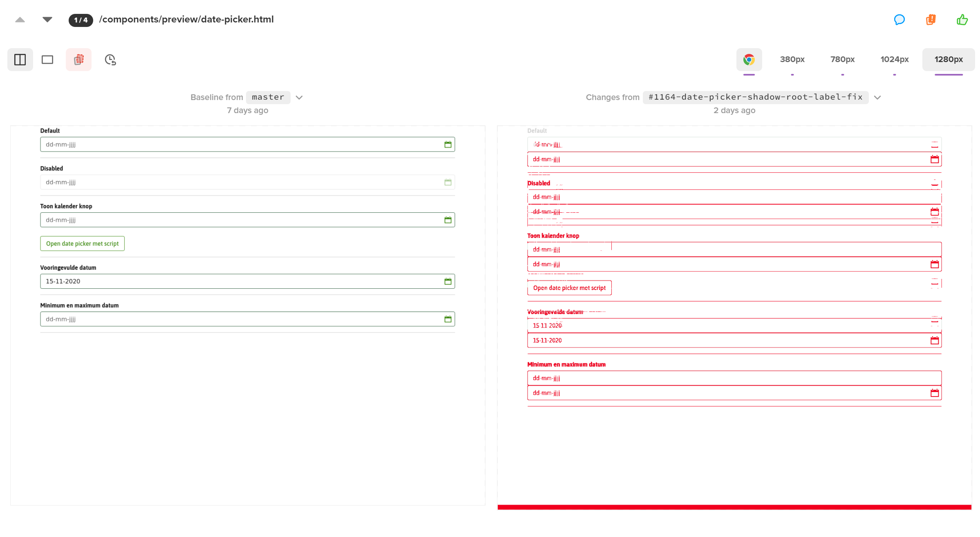
Task: Click the /components/preview/date-picker.html link
Action: tap(186, 19)
